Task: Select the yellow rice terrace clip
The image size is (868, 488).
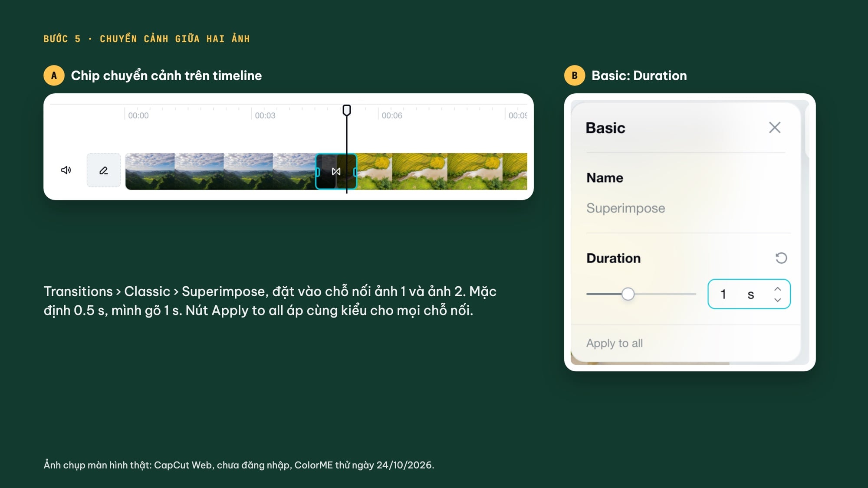Action: (x=442, y=171)
